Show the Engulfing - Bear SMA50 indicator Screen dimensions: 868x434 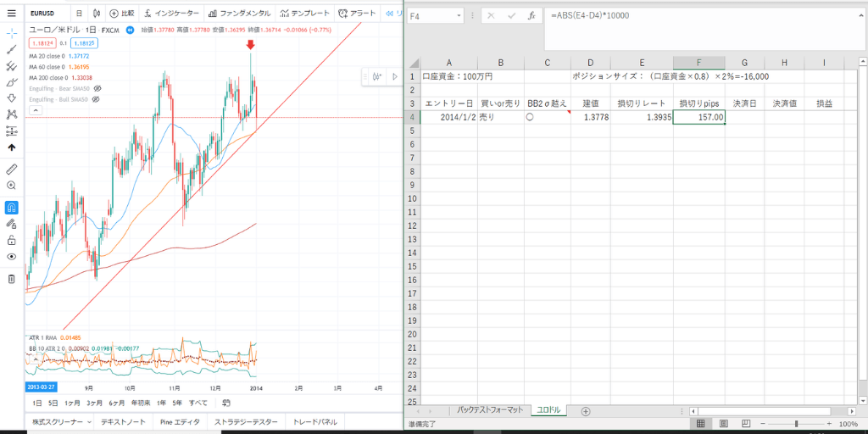point(98,88)
